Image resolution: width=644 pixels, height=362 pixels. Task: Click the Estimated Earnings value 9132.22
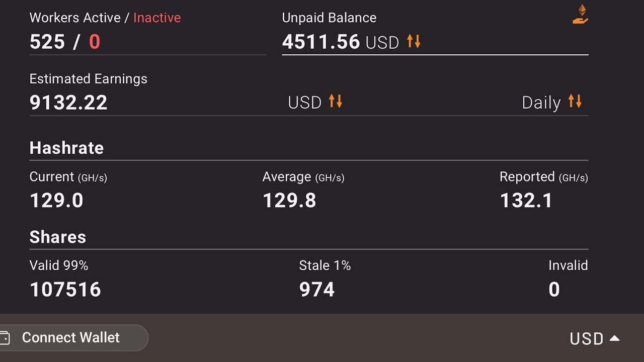(68, 103)
